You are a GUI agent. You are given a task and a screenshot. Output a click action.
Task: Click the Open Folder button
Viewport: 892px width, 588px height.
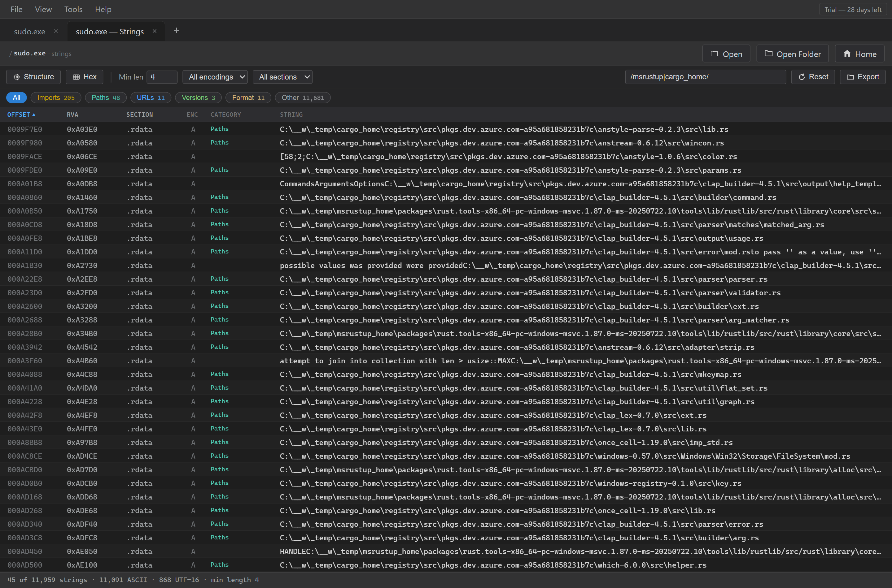[793, 54]
